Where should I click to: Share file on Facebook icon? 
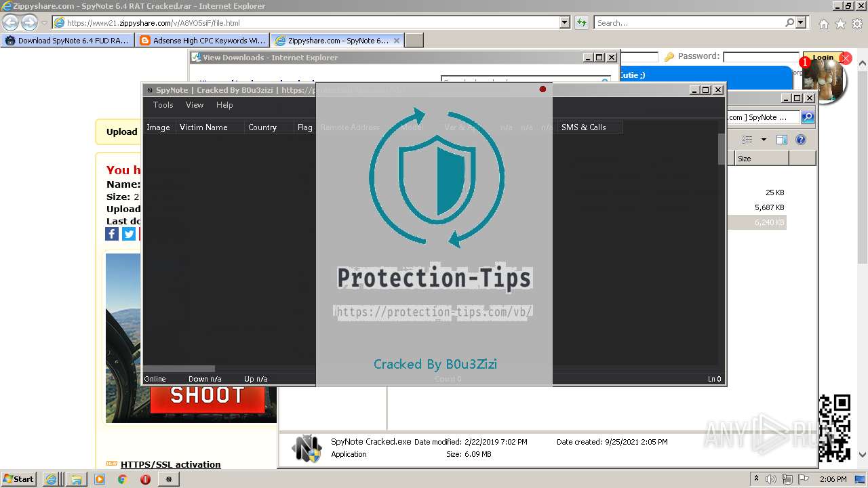tap(112, 234)
